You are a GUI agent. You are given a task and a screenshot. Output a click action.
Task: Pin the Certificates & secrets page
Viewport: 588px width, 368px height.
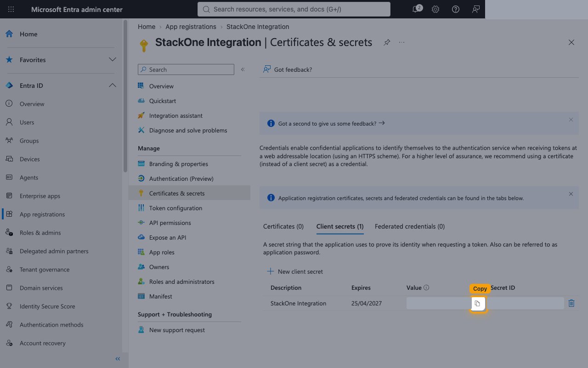387,42
